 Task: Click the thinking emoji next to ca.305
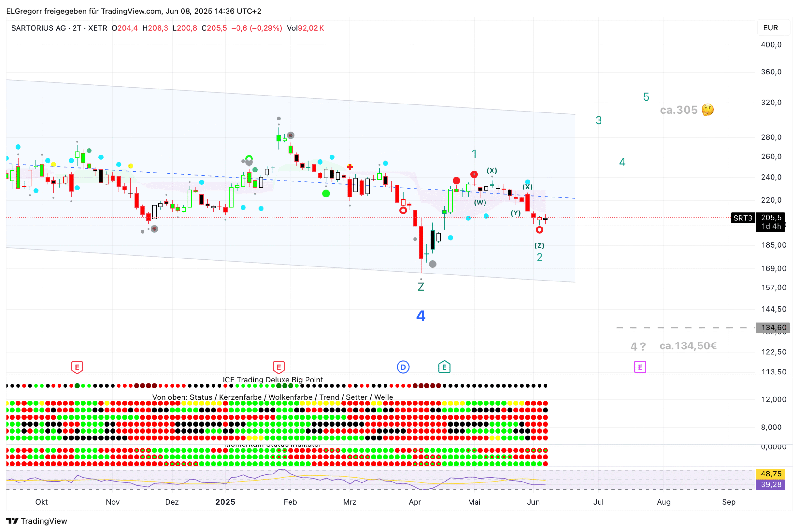coord(708,110)
